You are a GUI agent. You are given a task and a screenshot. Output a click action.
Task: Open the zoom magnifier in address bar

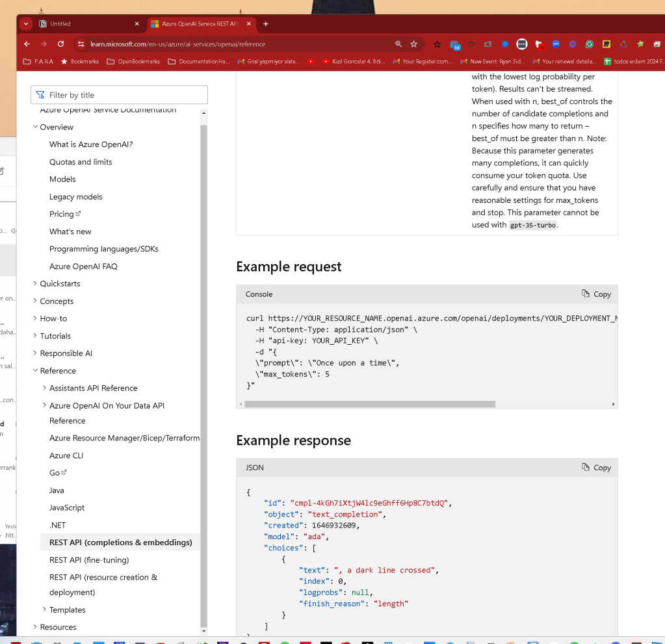point(398,44)
